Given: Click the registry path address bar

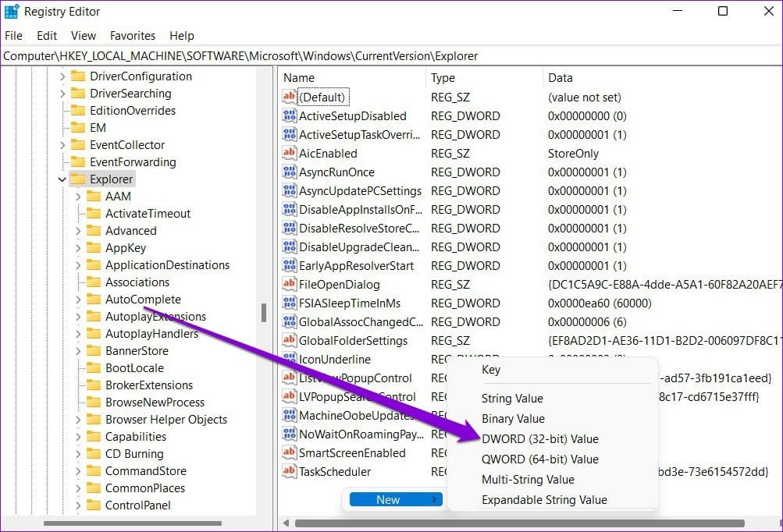Looking at the screenshot, I should click(390, 56).
